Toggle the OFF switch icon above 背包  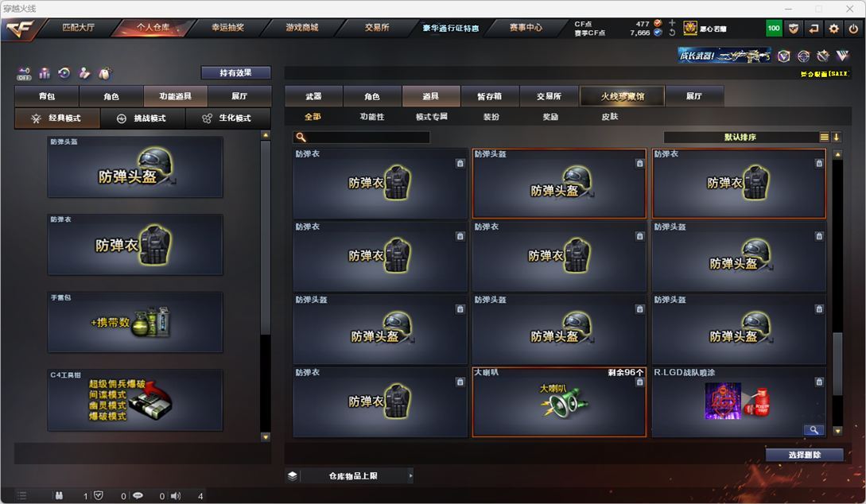[x=24, y=73]
